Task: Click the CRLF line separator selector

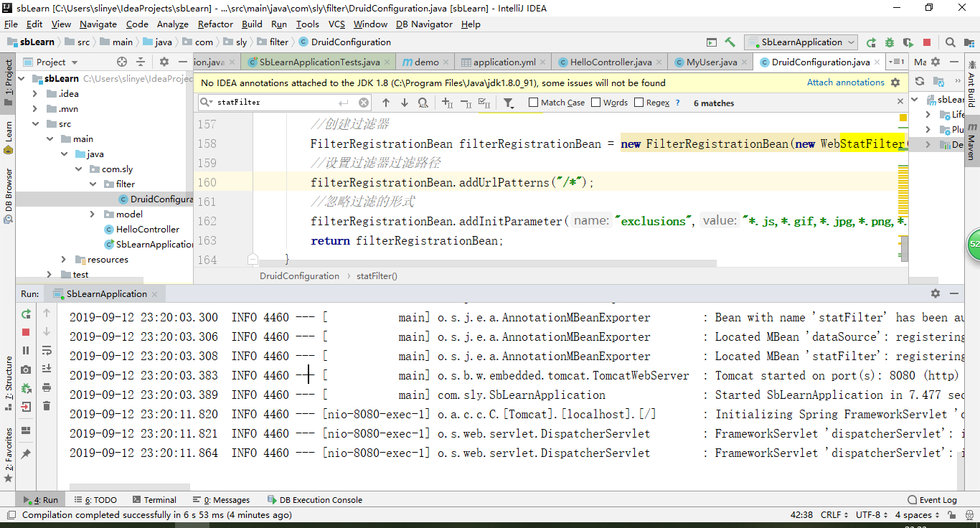Action: click(834, 515)
